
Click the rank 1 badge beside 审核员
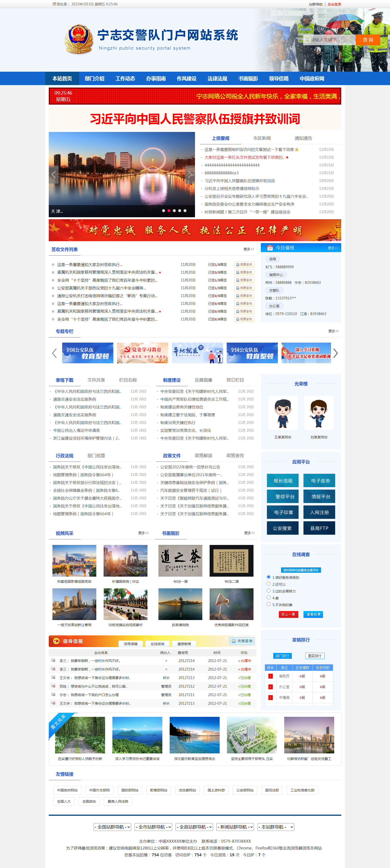(270, 676)
